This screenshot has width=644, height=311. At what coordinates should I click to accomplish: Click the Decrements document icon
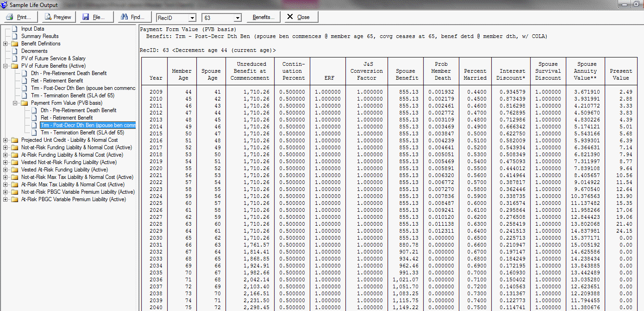pos(14,51)
